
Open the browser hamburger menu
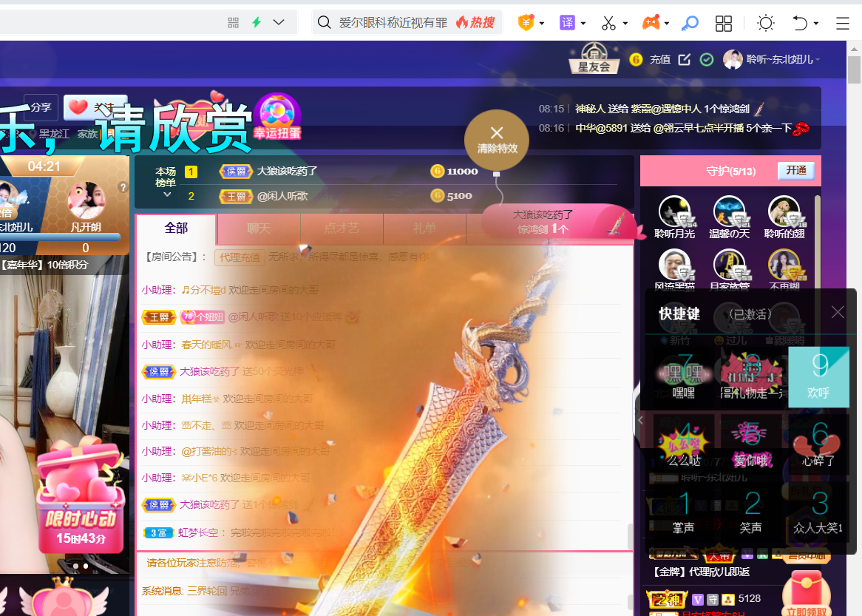tap(843, 23)
